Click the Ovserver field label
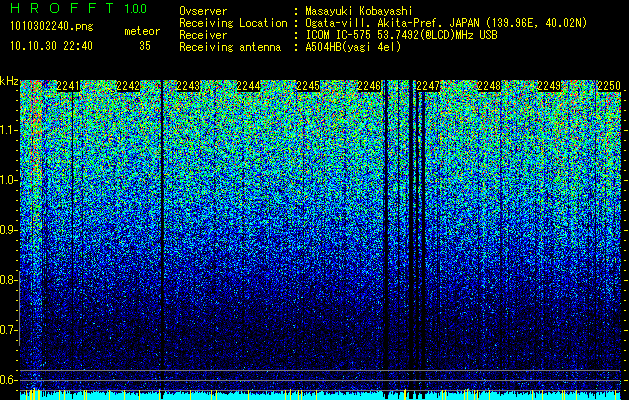 (203, 11)
